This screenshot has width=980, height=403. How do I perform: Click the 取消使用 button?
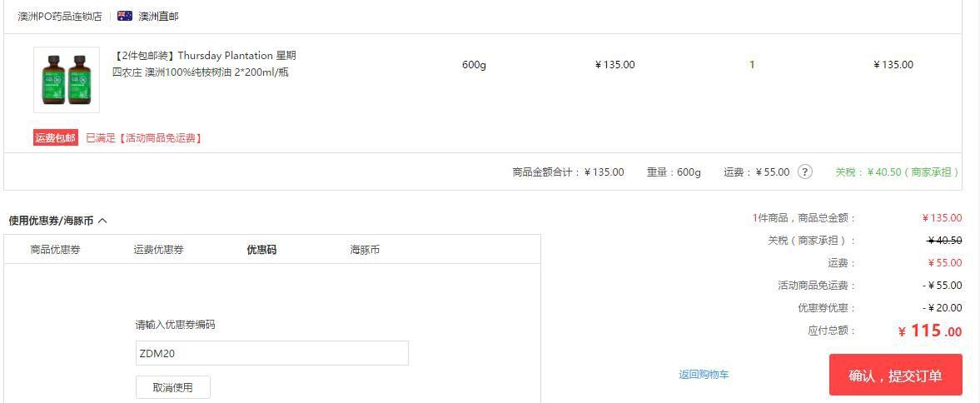pos(173,387)
